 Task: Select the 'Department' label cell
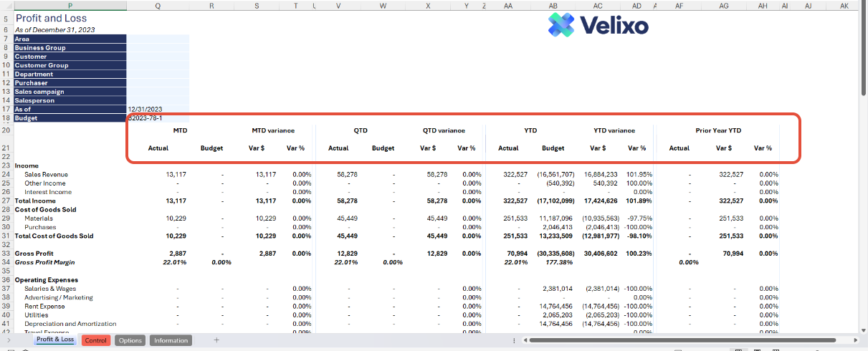(x=70, y=74)
